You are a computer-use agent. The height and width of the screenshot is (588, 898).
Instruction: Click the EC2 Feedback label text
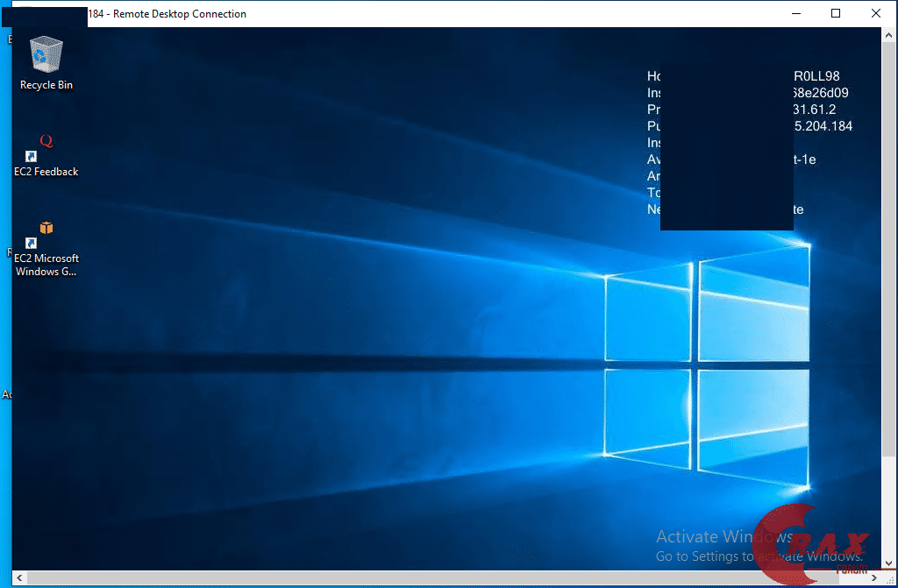[x=46, y=172]
